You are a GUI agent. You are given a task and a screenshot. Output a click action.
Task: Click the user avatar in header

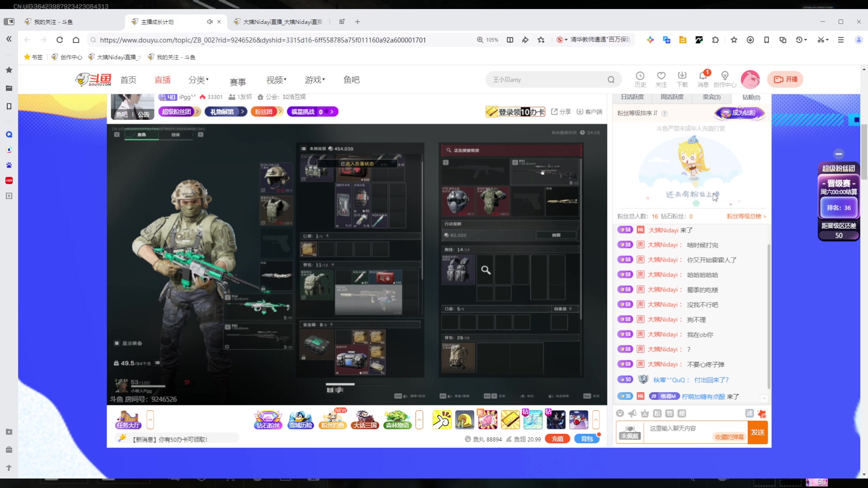(x=750, y=80)
